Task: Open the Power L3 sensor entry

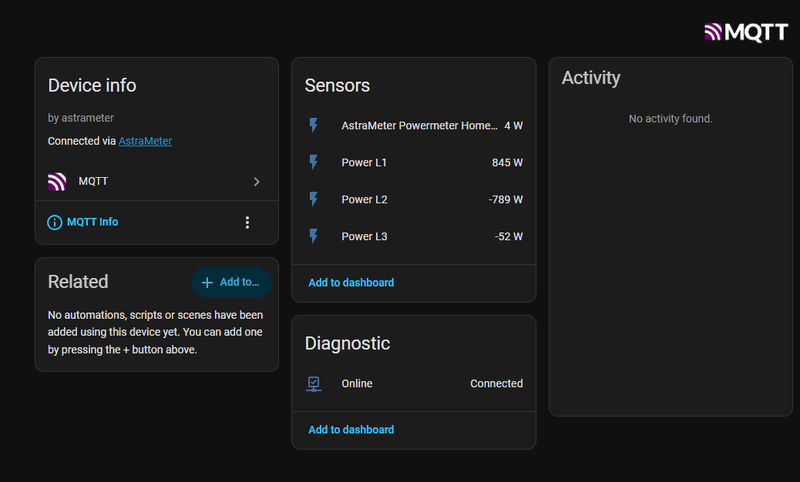Action: (414, 236)
